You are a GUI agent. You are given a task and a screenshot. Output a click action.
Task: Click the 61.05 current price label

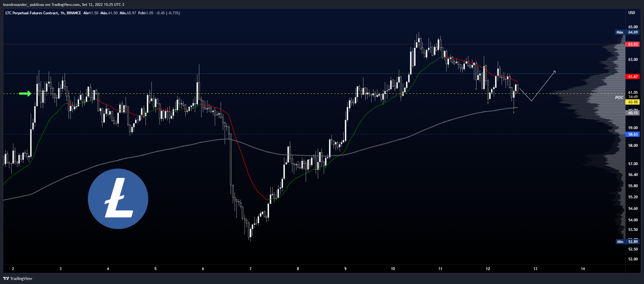633,92
